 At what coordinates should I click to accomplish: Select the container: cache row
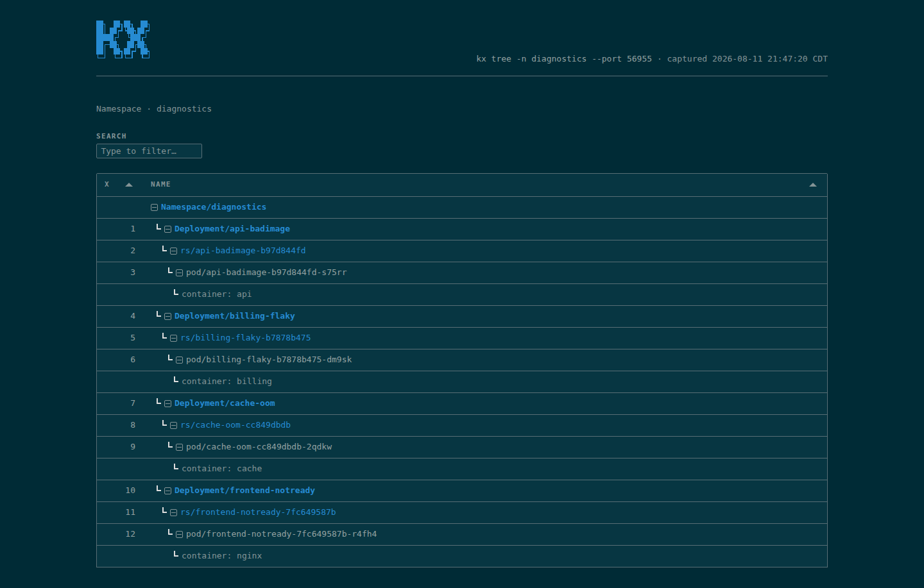coord(462,469)
